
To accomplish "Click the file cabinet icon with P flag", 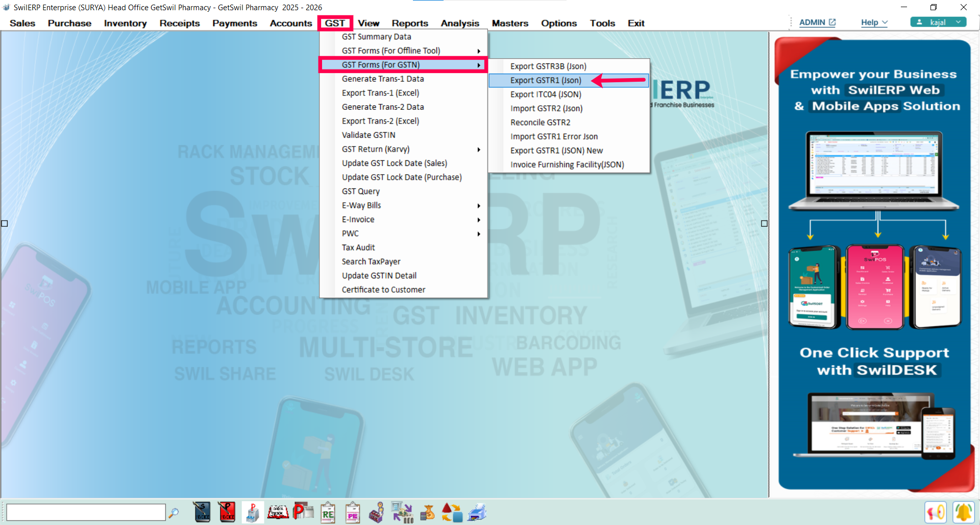I will click(253, 512).
